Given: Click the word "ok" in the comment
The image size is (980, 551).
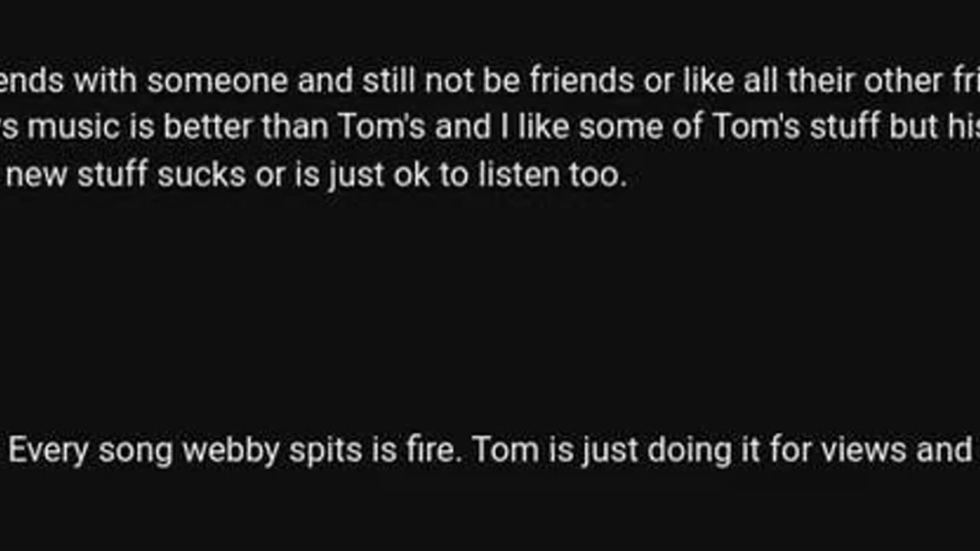Looking at the screenshot, I should (412, 174).
